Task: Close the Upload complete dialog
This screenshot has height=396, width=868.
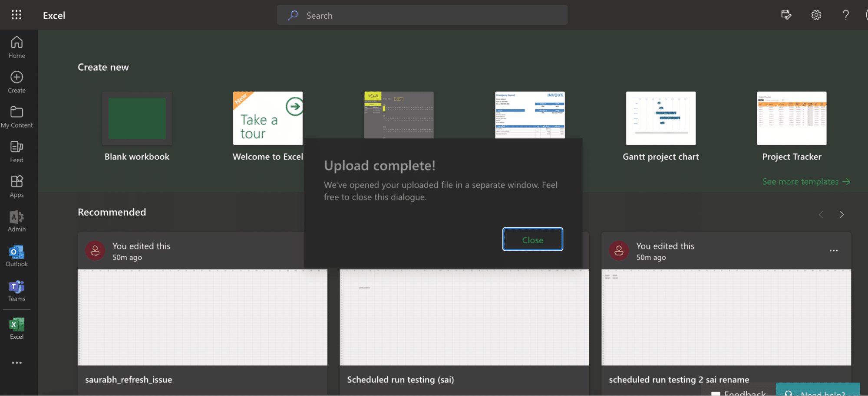Action: click(x=532, y=239)
